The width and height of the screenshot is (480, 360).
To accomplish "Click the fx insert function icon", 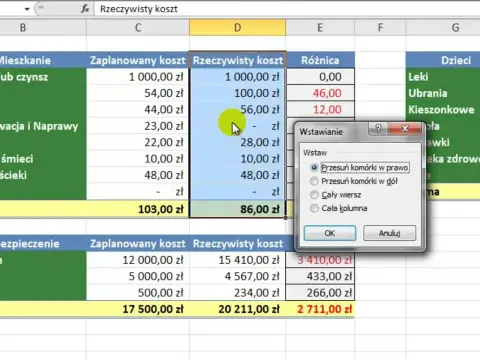I will coord(85,9).
